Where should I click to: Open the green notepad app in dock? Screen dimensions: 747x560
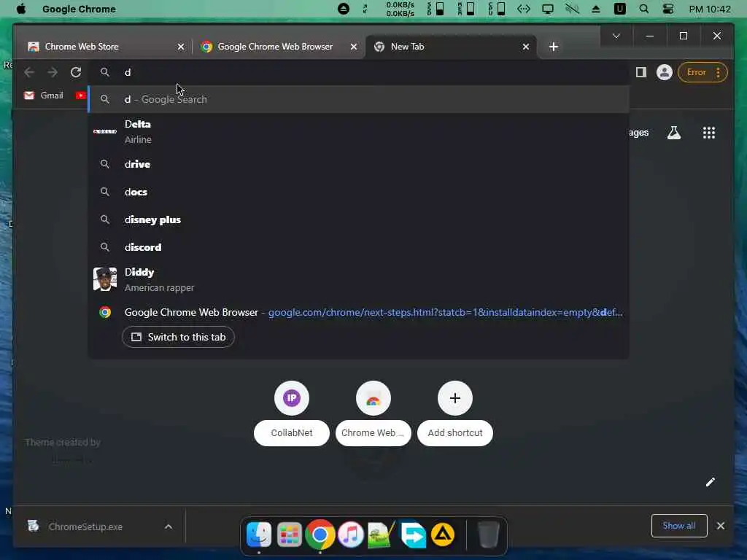(382, 534)
